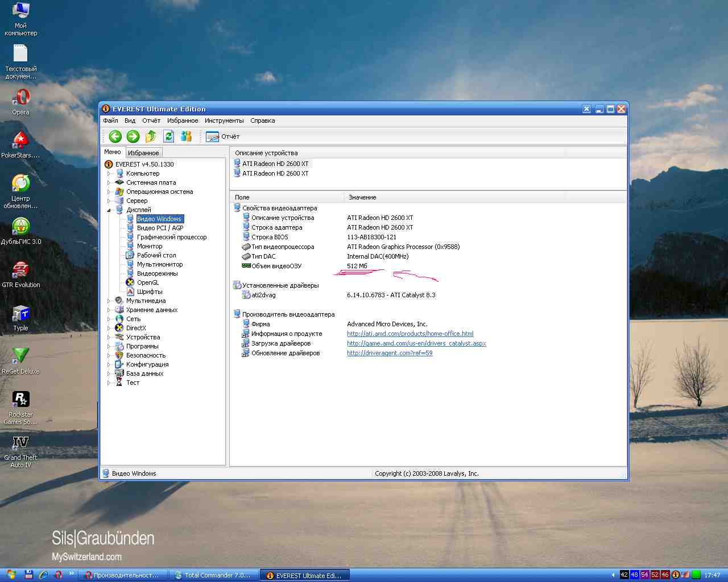The image size is (728, 582).
Task: Open the driveragent.com link
Action: tap(390, 353)
